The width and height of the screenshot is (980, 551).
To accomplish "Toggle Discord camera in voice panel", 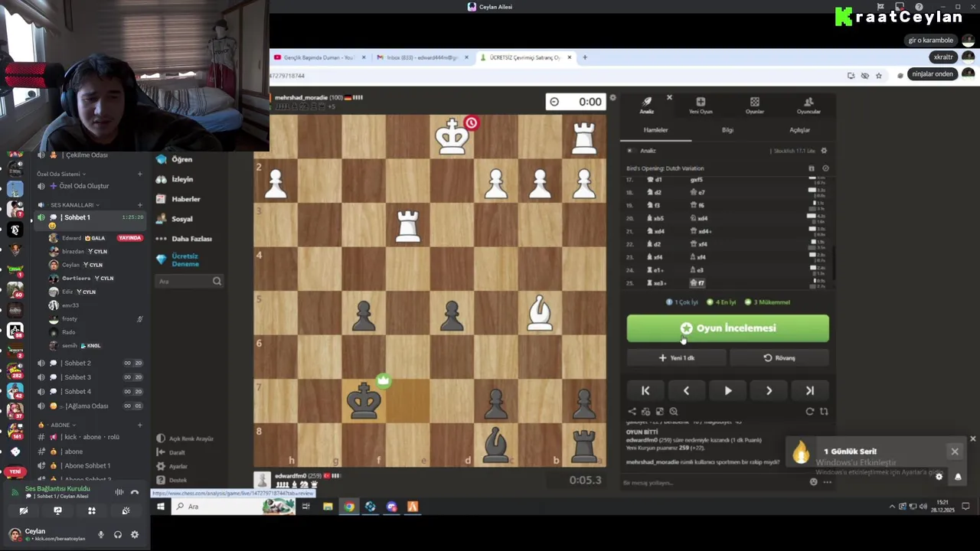I will [x=23, y=510].
